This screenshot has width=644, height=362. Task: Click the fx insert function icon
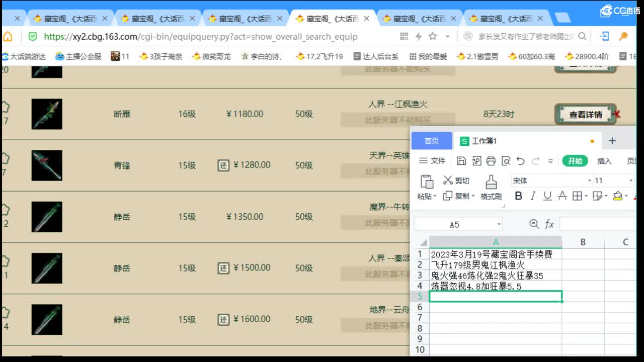(x=549, y=224)
